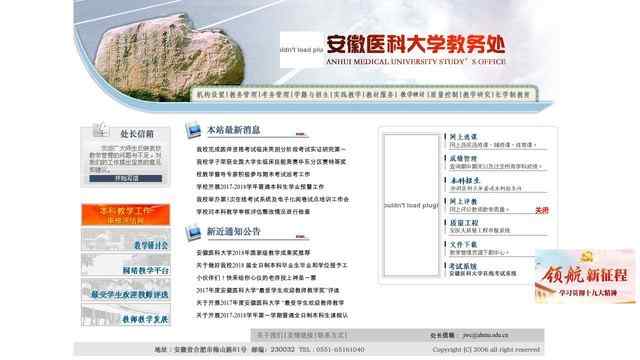Click the monitor icon beside 新近通知公告

[x=193, y=232]
